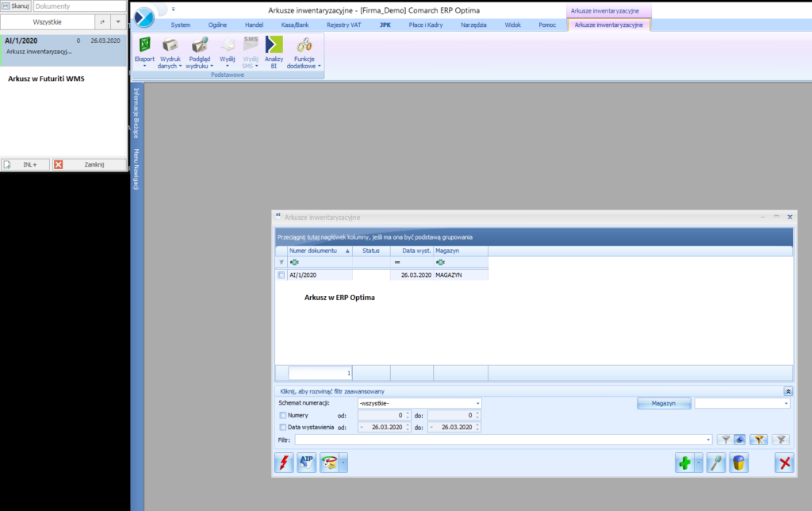Open the Płace i Kadry menu
Image resolution: width=812 pixels, height=511 pixels.
tap(426, 25)
